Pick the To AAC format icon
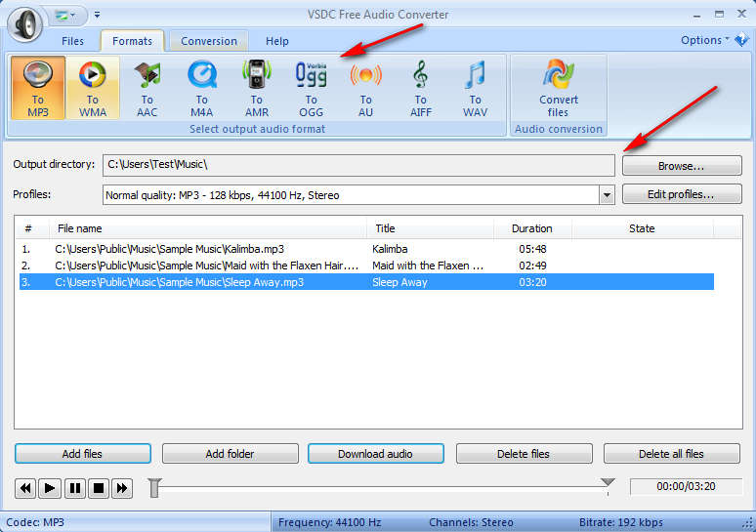The image size is (756, 532). [147, 89]
